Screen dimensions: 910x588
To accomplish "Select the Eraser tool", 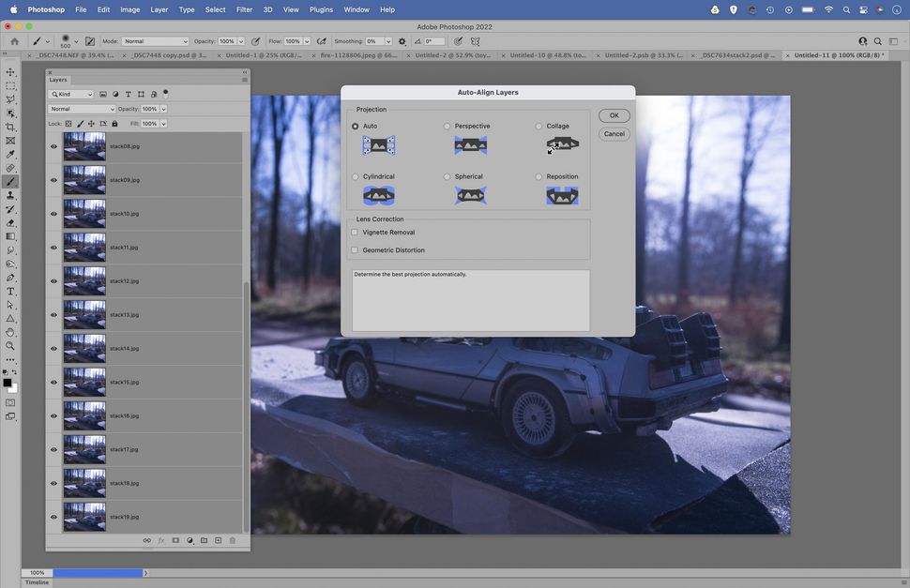I will [10, 222].
